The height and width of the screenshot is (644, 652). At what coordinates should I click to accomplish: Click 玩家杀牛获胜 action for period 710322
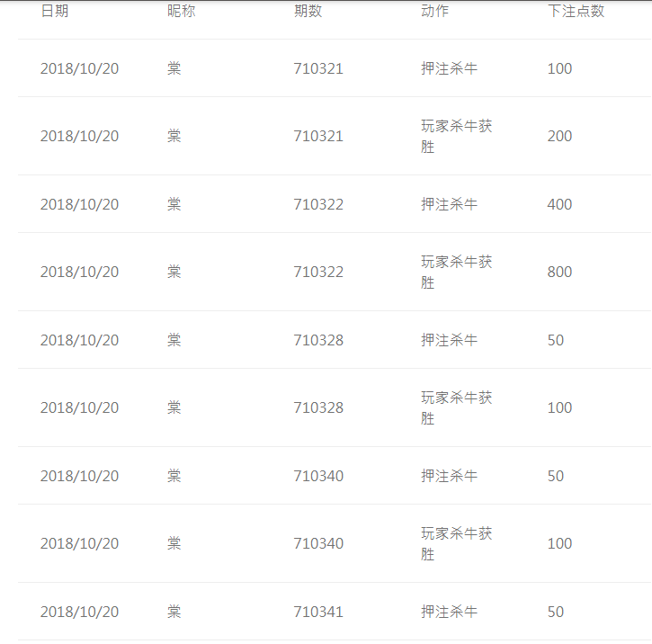[456, 272]
